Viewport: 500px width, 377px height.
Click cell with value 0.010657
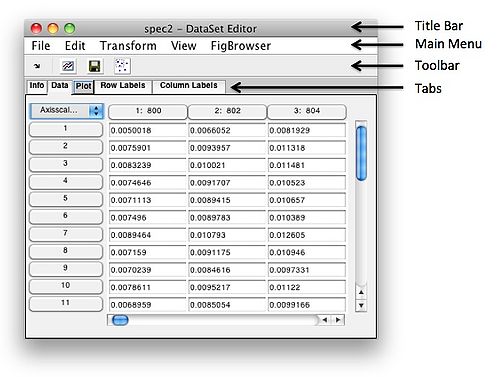tap(307, 200)
